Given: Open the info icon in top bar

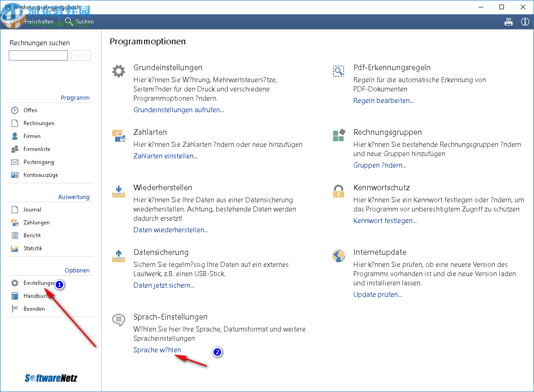Looking at the screenshot, I should tap(525, 22).
